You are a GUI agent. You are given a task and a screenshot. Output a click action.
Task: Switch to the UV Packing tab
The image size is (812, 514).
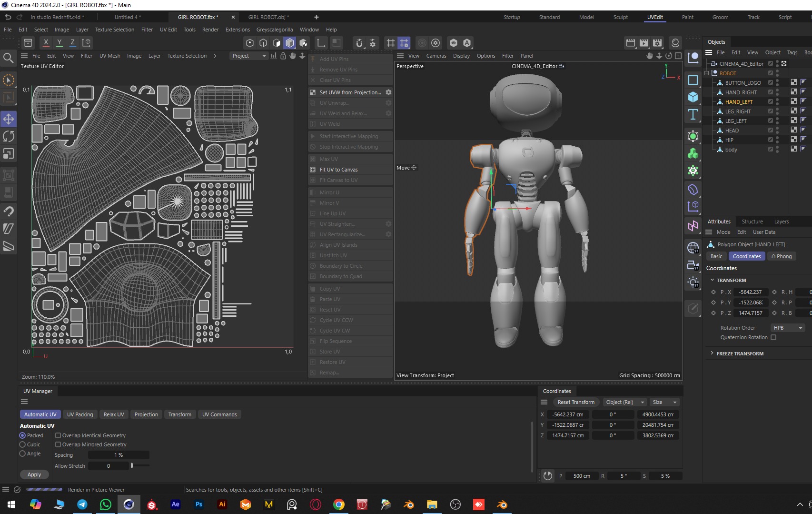coord(80,414)
